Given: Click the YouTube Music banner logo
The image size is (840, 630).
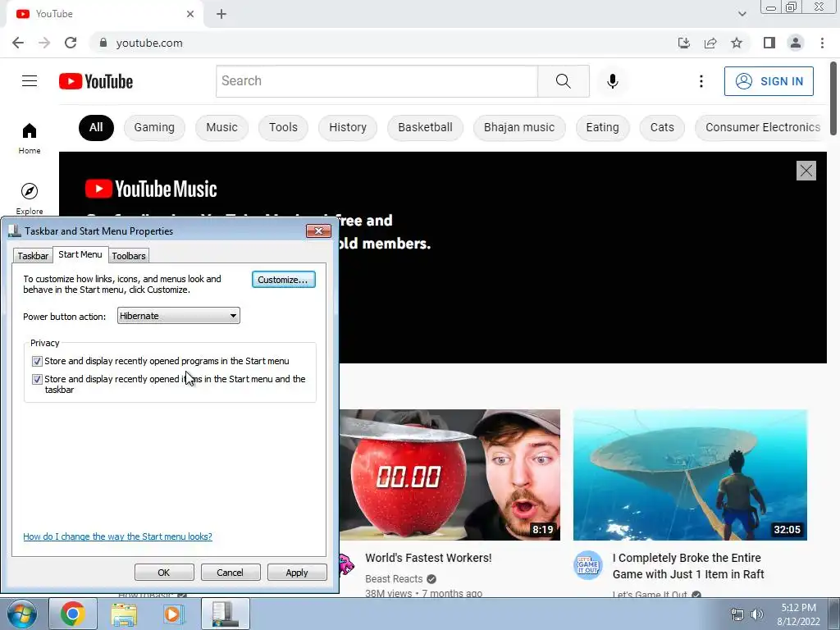Looking at the screenshot, I should [x=151, y=189].
